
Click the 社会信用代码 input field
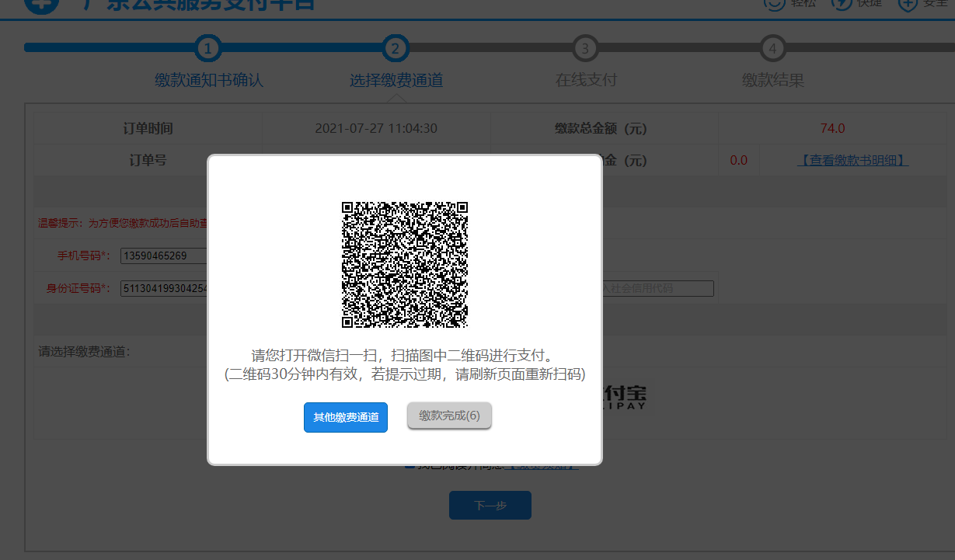(657, 288)
